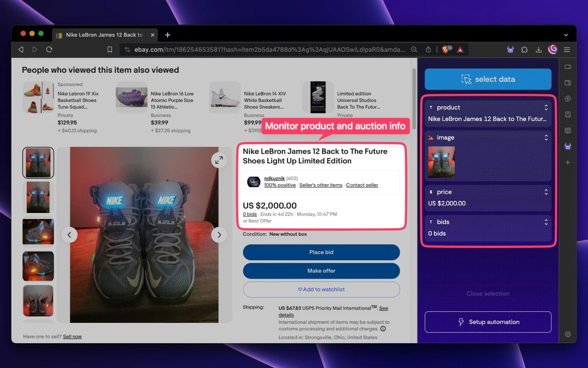The height and width of the screenshot is (368, 588).
Task: Click Close selection in the panel
Action: pos(488,293)
